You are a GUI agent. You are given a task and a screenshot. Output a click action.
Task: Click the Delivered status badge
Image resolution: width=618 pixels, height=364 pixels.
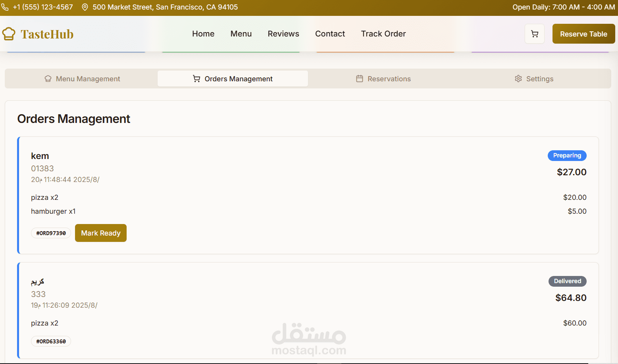(x=567, y=281)
